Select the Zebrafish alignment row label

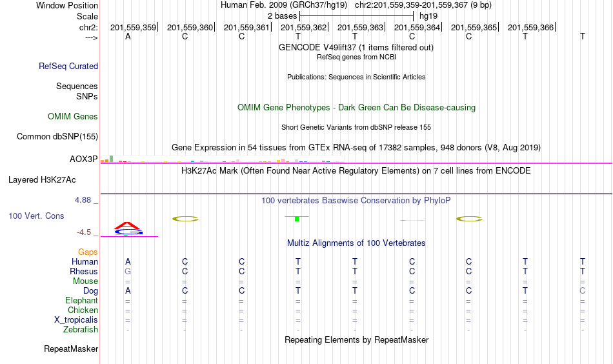click(81, 329)
